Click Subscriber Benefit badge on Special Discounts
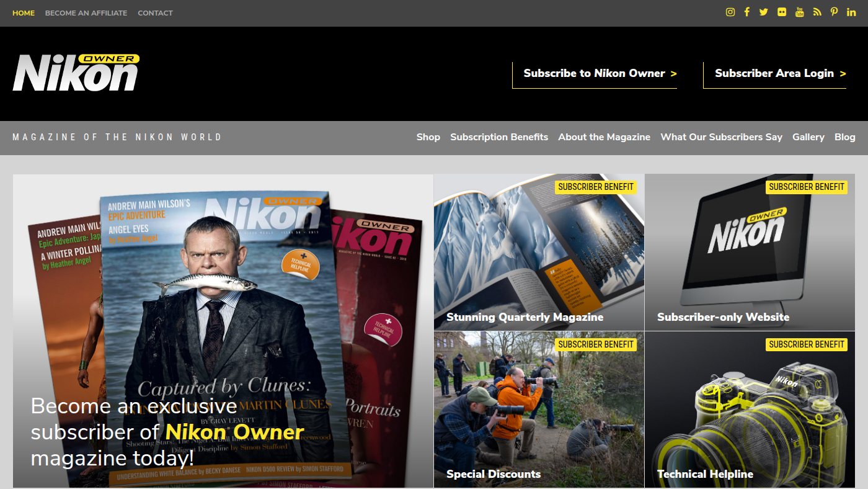Image resolution: width=868 pixels, height=489 pixels. coord(596,344)
